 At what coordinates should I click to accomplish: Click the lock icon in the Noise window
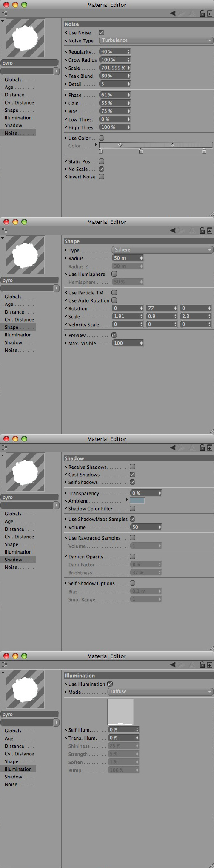click(x=203, y=14)
